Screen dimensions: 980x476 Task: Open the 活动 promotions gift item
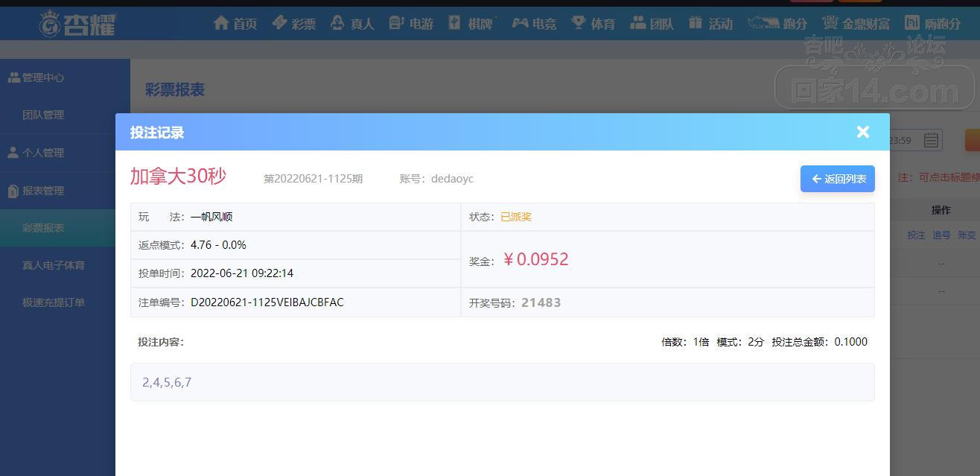click(710, 24)
